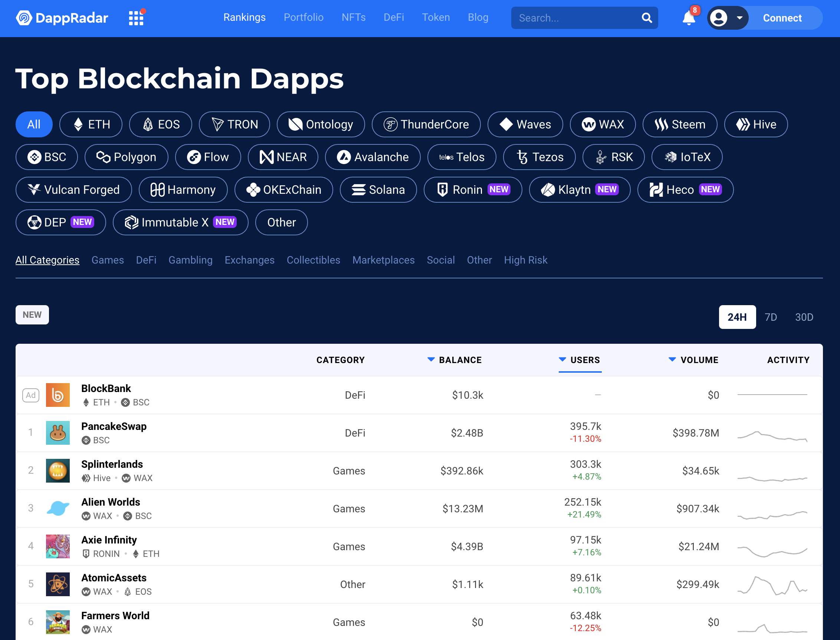Click the DappRadar logo

(62, 17)
